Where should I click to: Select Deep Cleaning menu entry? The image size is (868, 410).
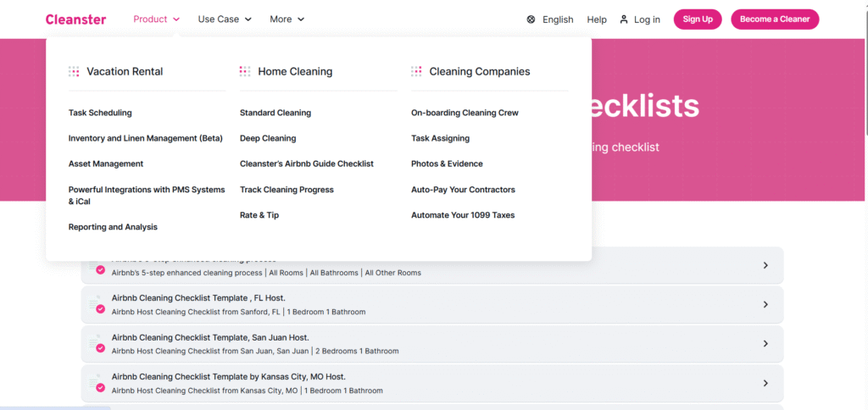[268, 138]
